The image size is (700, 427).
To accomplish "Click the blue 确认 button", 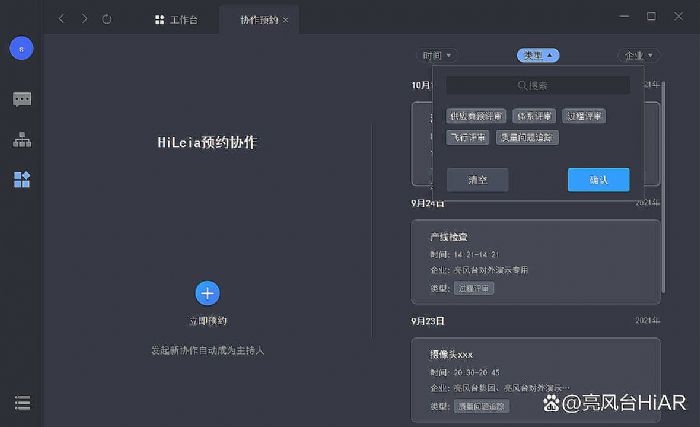I will 598,180.
